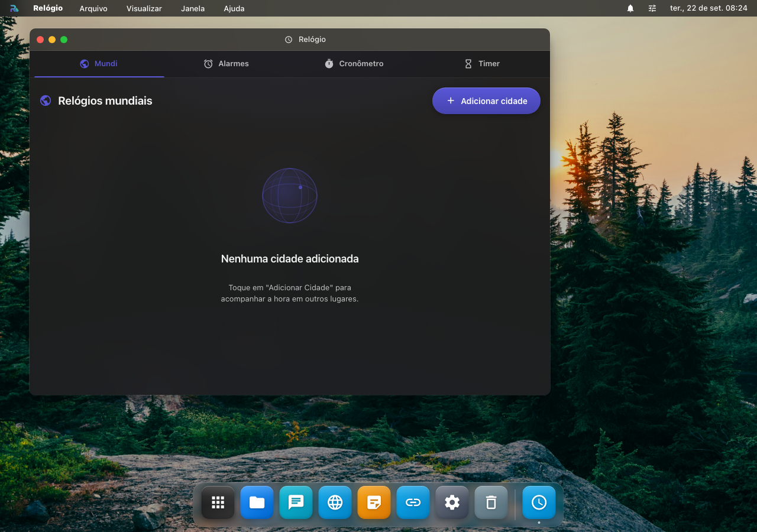Open the Alarmes tab
The height and width of the screenshot is (532, 757).
[x=226, y=64]
